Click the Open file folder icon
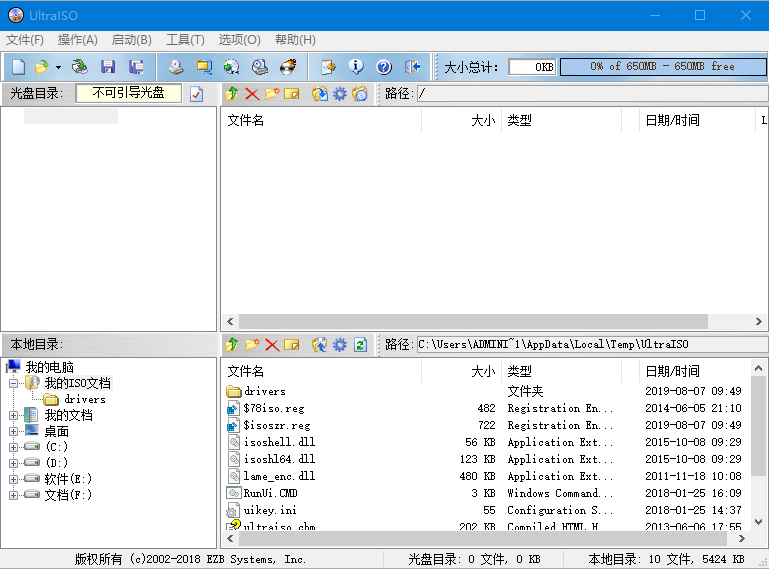Image resolution: width=770 pixels, height=573 pixels. tap(42, 67)
